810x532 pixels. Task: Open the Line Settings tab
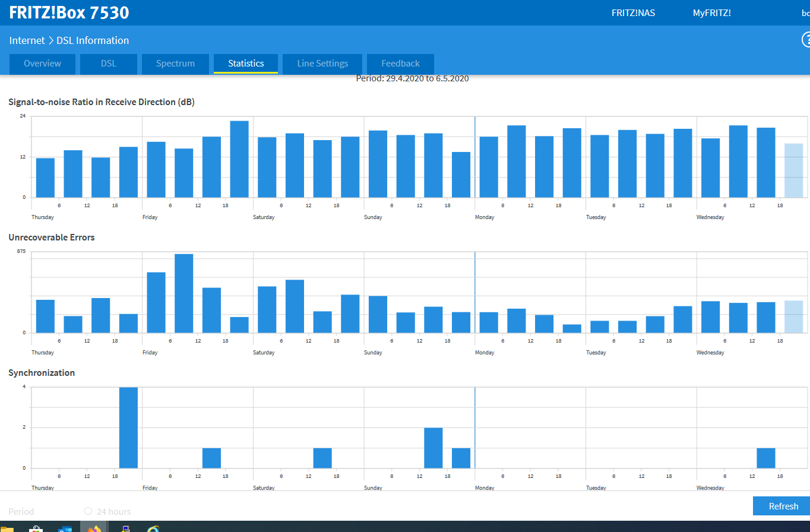[322, 64]
